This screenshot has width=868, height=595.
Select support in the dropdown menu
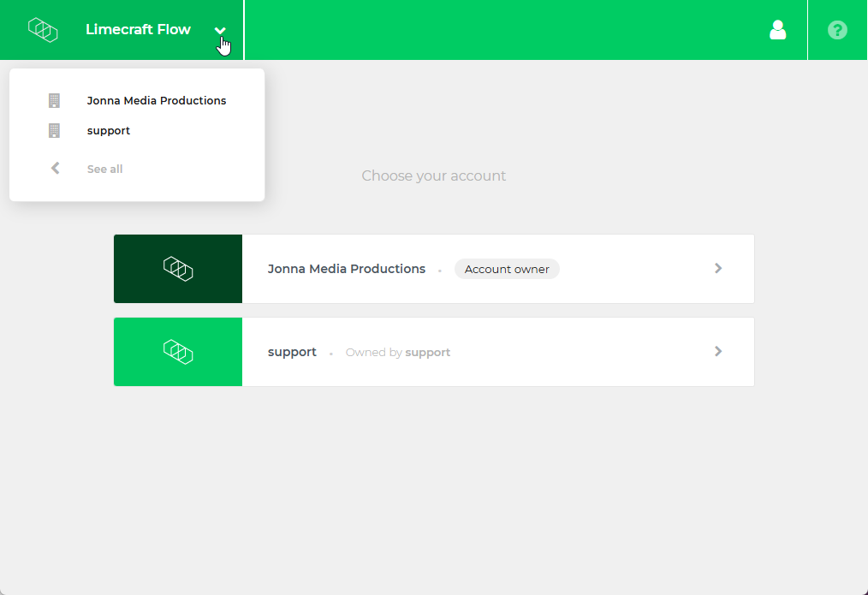109,131
